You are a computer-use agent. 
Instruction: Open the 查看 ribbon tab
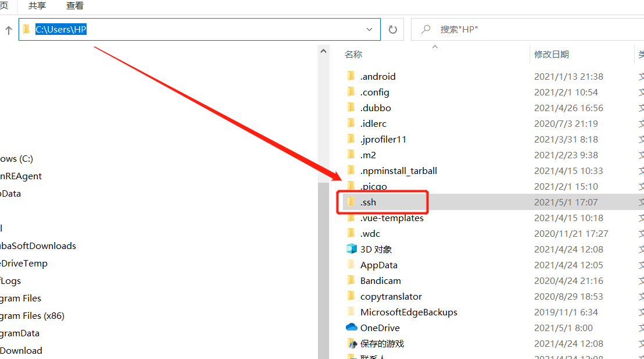[75, 6]
